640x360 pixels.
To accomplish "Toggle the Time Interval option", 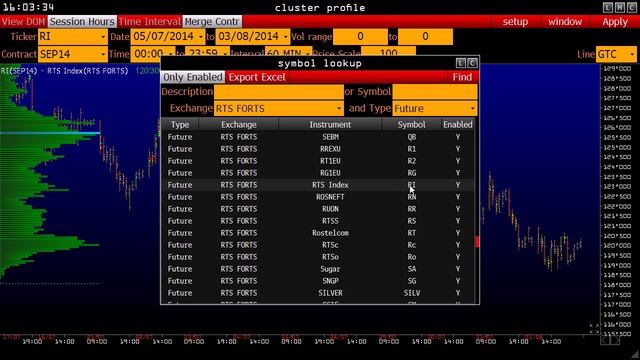I will [149, 22].
